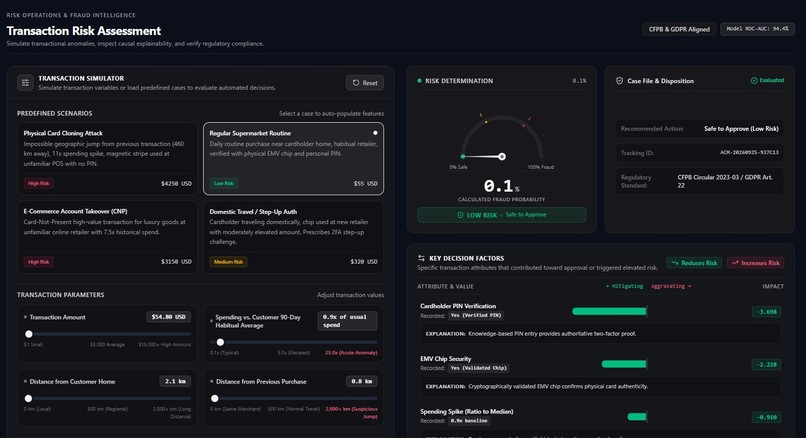Image resolution: width=806 pixels, height=438 pixels.
Task: Click the Yes (Validated Chip) recorded value
Action: pos(479,368)
